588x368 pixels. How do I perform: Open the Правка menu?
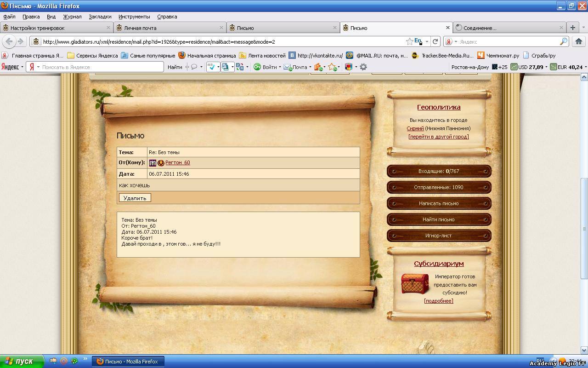click(31, 17)
